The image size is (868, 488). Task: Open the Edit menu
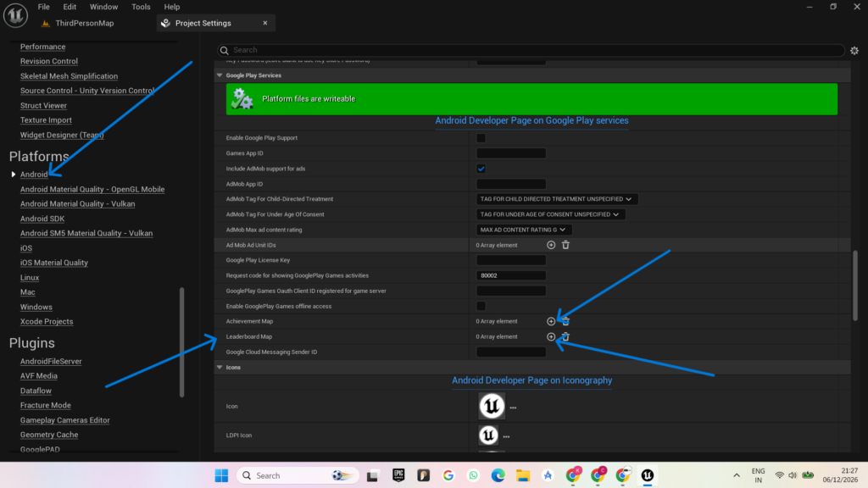[70, 7]
